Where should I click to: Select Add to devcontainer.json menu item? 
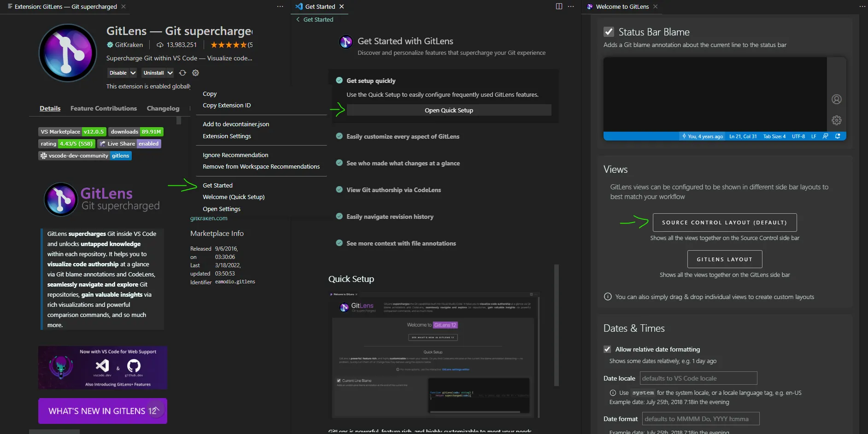coord(262,124)
